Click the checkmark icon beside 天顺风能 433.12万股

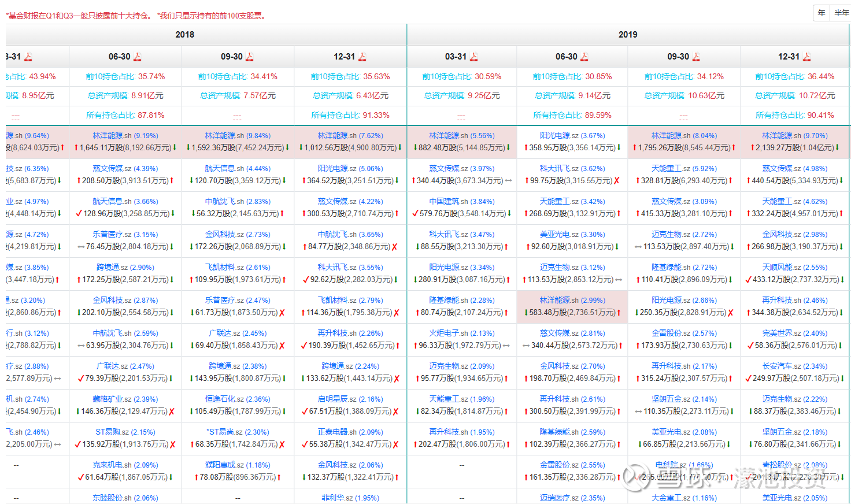click(748, 279)
